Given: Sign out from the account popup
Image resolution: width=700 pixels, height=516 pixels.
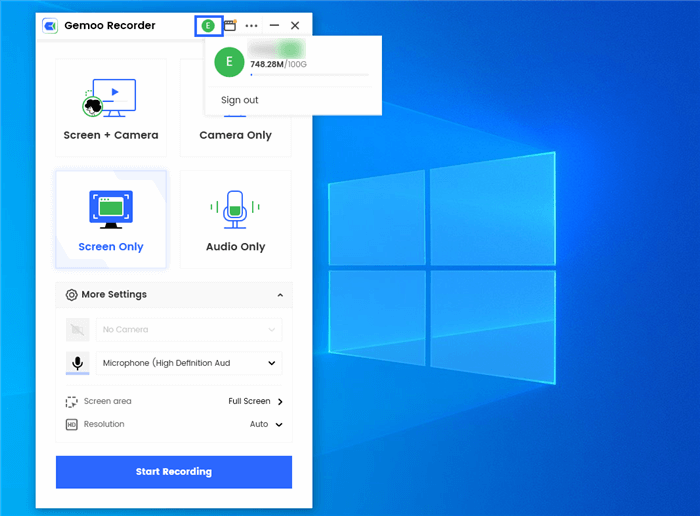Looking at the screenshot, I should [x=239, y=100].
